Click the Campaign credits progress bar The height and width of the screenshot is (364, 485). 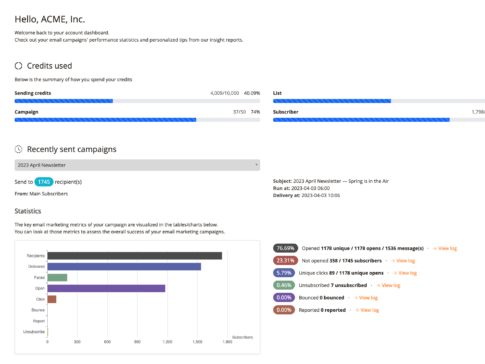pos(137,120)
